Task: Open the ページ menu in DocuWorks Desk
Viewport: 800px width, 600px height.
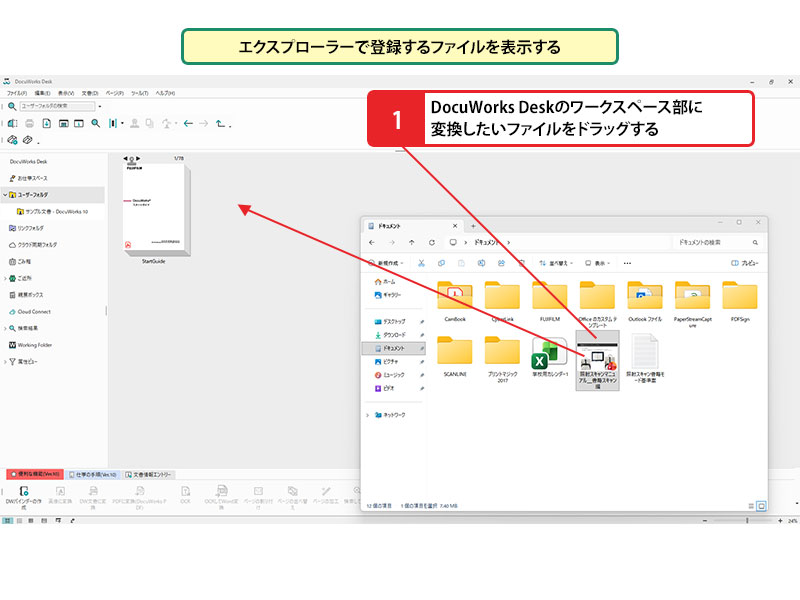Action: 115,93
